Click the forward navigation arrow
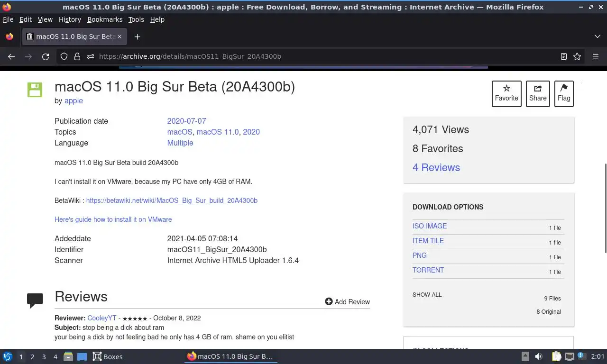This screenshot has width=607, height=364. 28,56
